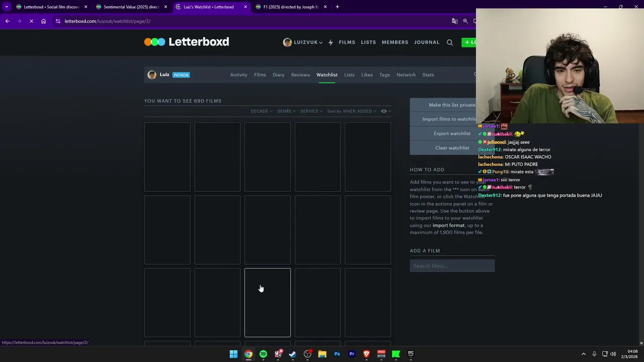Click the translate page icon in address bar
The width and height of the screenshot is (644, 362).
[x=454, y=21]
